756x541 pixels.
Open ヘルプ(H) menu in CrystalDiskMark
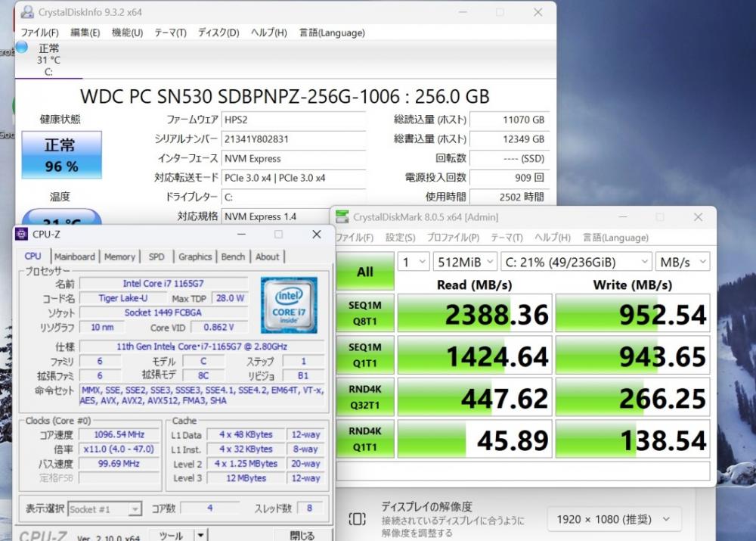(x=552, y=238)
